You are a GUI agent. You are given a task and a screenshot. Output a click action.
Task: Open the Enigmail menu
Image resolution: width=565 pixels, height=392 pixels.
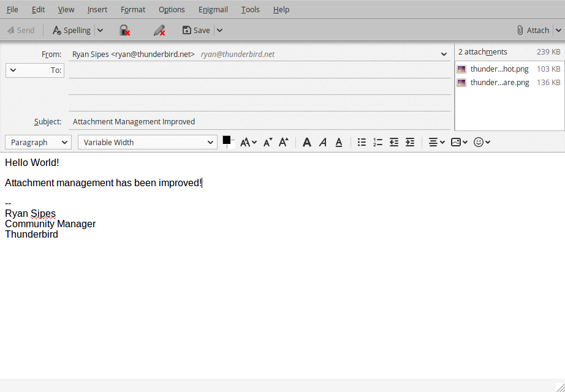(x=213, y=9)
